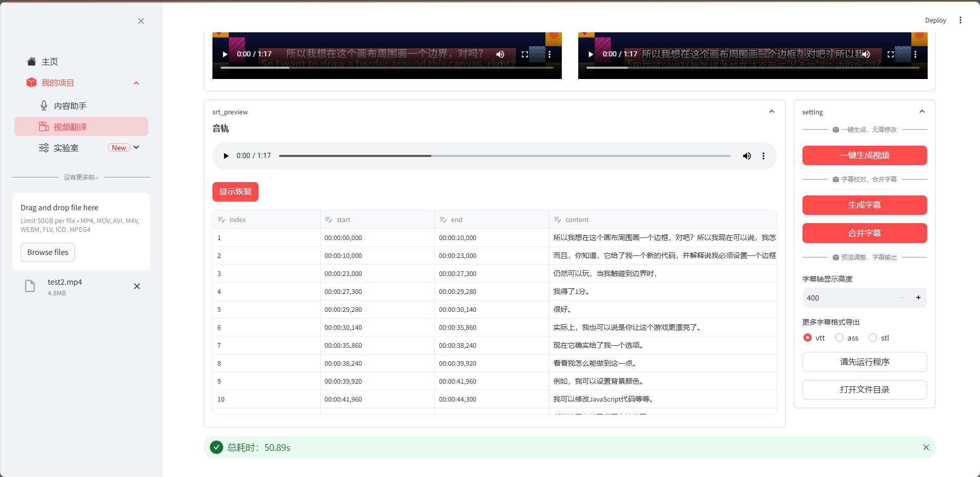This screenshot has height=477, width=980.
Task: Click the start column header
Action: pos(377,220)
